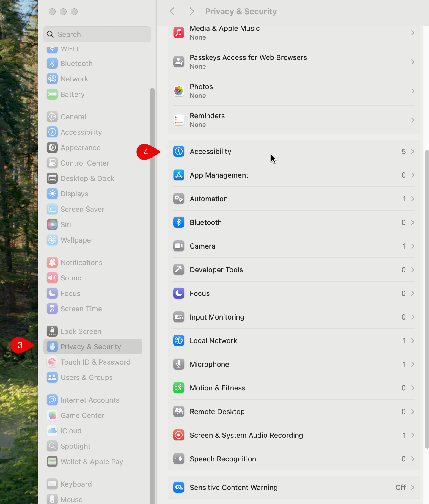
Task: Click the Screen & System Audio Recording icon
Action: 179,435
